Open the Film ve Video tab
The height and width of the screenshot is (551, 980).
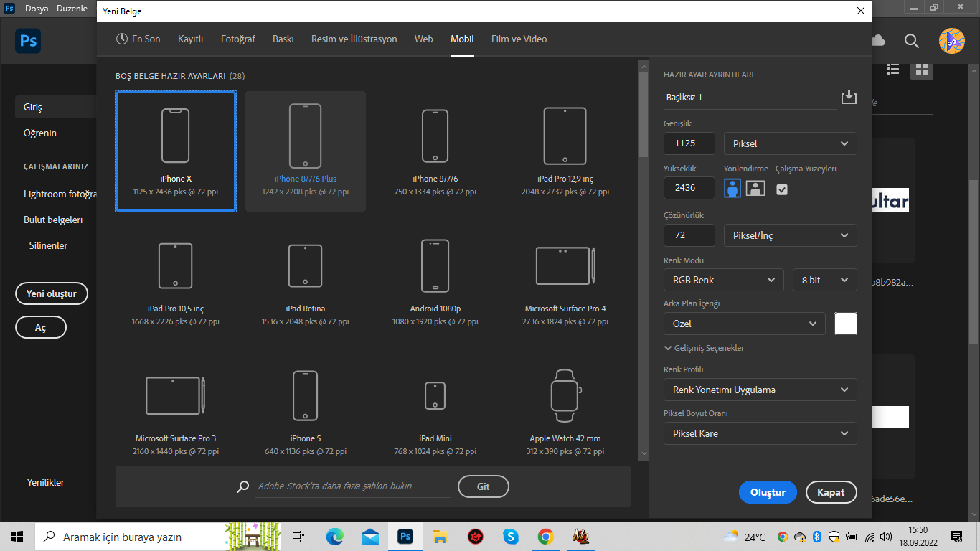[x=519, y=39]
